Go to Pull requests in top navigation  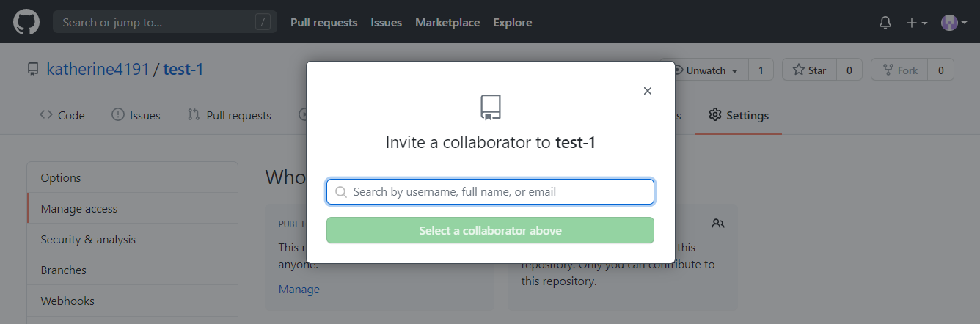tap(323, 22)
